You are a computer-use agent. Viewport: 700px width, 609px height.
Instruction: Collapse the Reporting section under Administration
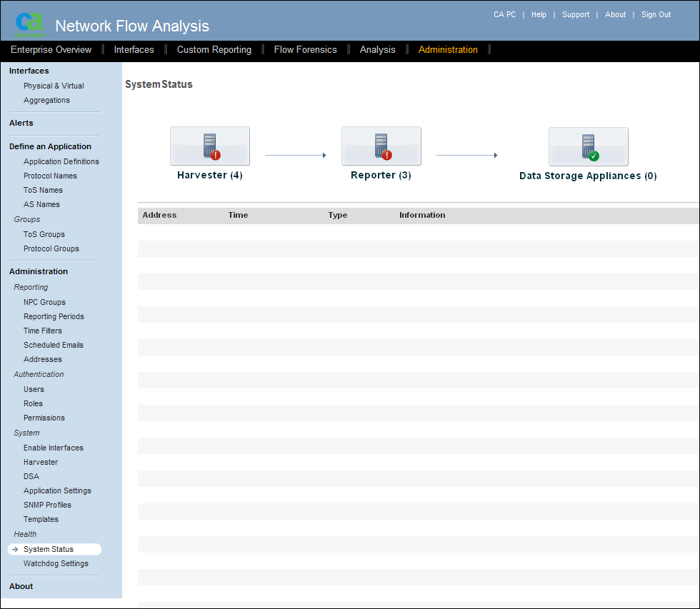(31, 287)
